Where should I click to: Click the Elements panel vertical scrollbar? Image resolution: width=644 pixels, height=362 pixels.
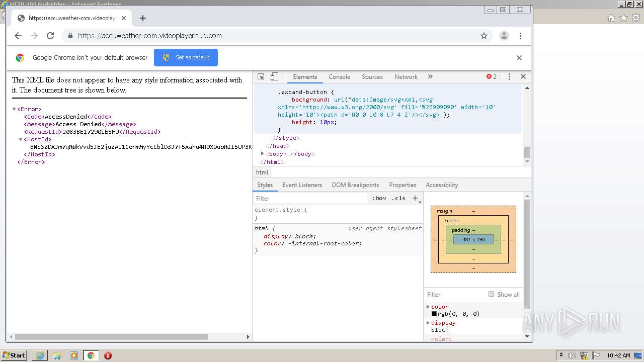[x=527, y=152]
